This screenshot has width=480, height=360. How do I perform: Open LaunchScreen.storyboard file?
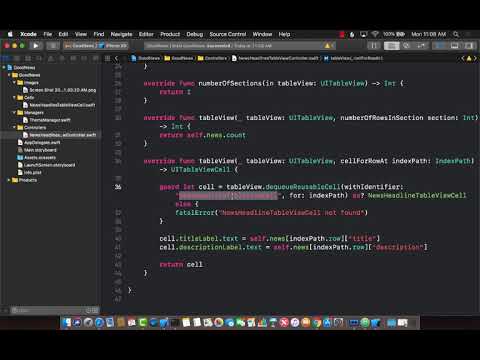tap(46, 165)
